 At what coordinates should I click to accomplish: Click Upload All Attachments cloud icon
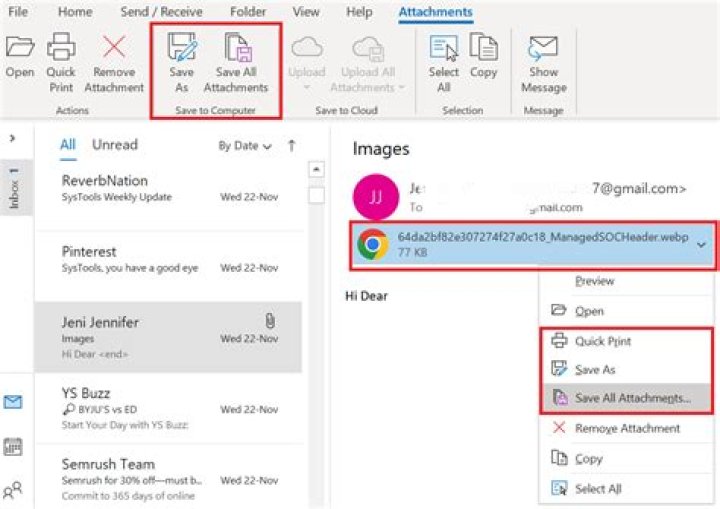368,48
